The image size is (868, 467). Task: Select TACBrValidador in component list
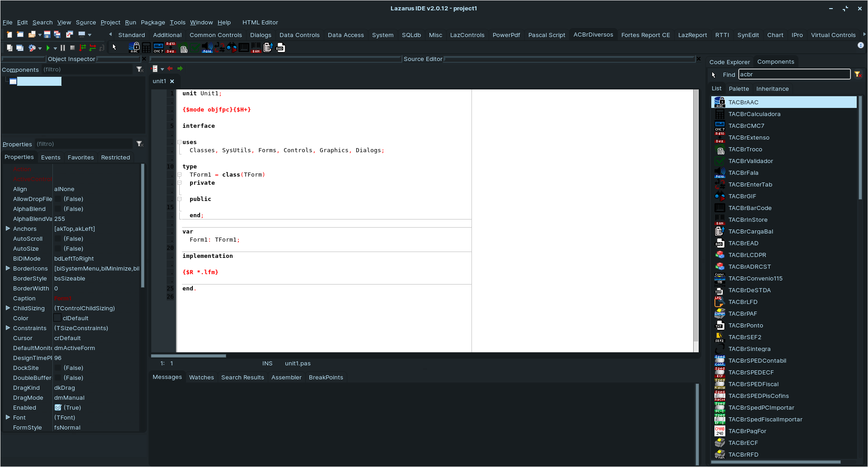(784, 161)
